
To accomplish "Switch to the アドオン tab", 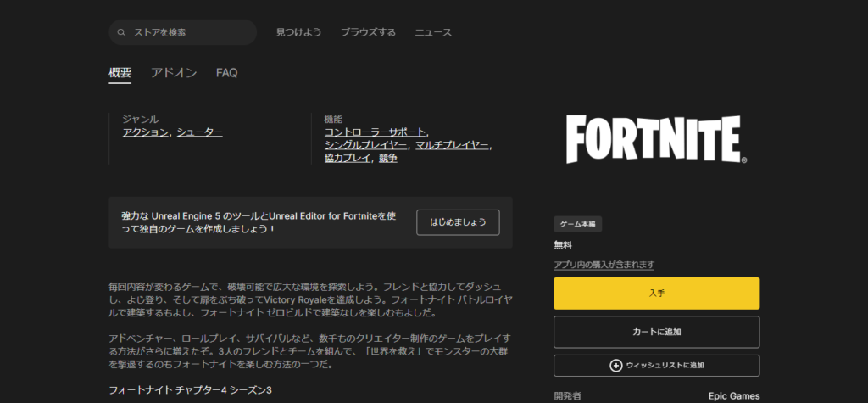I will point(174,73).
